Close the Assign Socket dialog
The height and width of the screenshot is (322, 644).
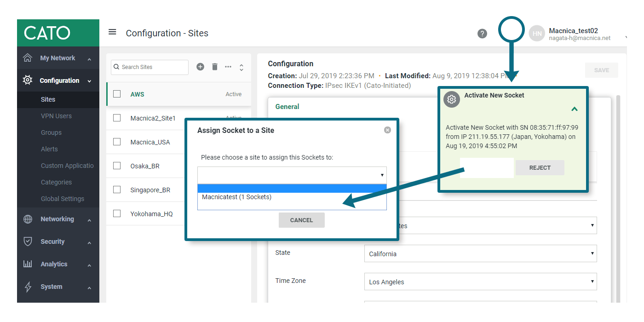point(387,130)
